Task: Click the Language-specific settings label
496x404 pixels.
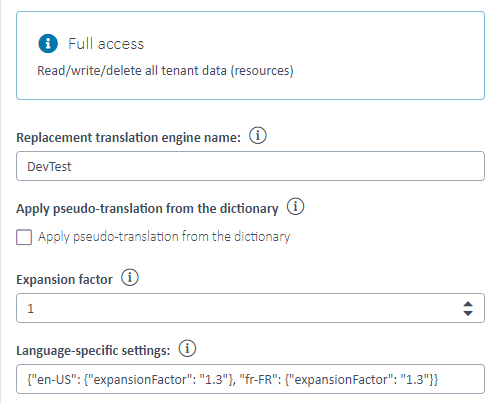Action: 93,351
